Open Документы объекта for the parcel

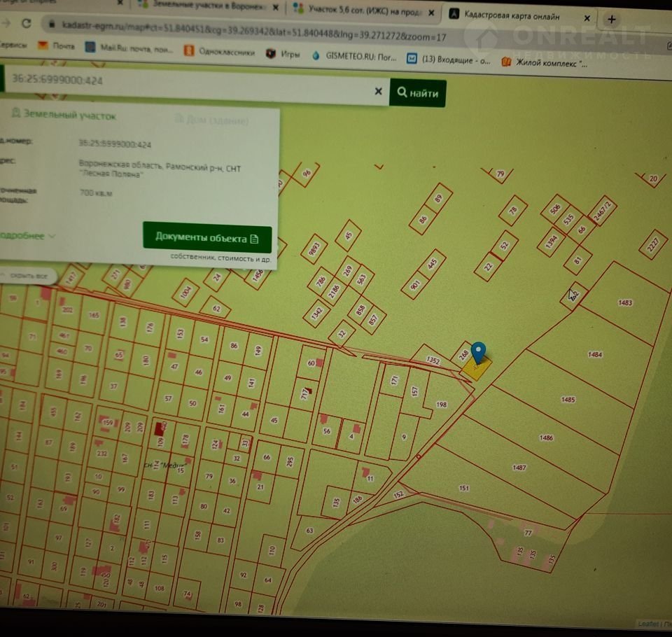pyautogui.click(x=206, y=238)
